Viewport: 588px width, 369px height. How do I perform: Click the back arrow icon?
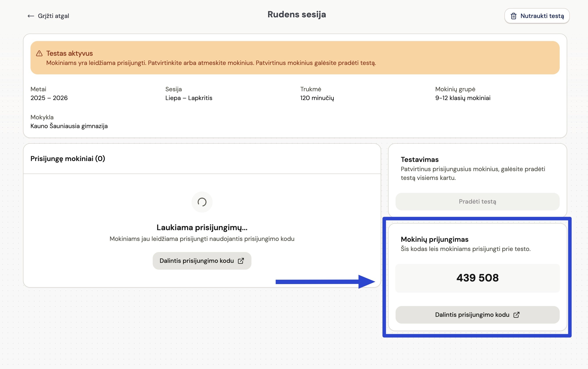click(x=31, y=16)
